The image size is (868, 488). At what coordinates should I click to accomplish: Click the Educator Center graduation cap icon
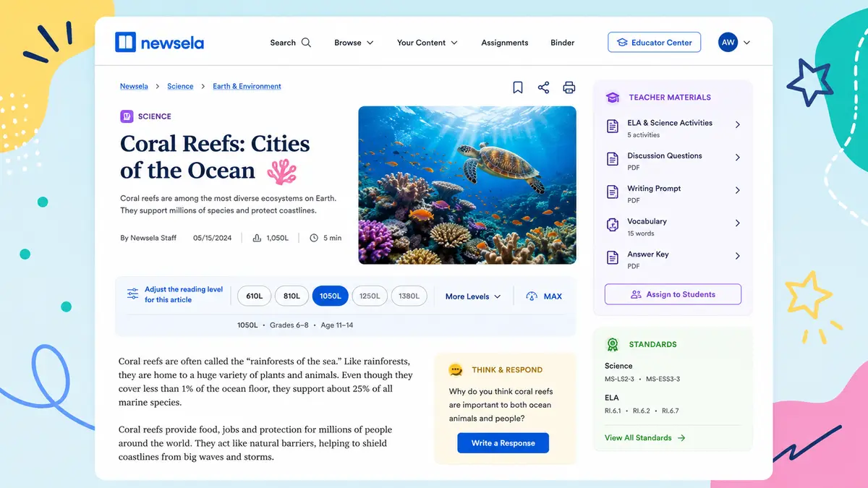tap(621, 43)
